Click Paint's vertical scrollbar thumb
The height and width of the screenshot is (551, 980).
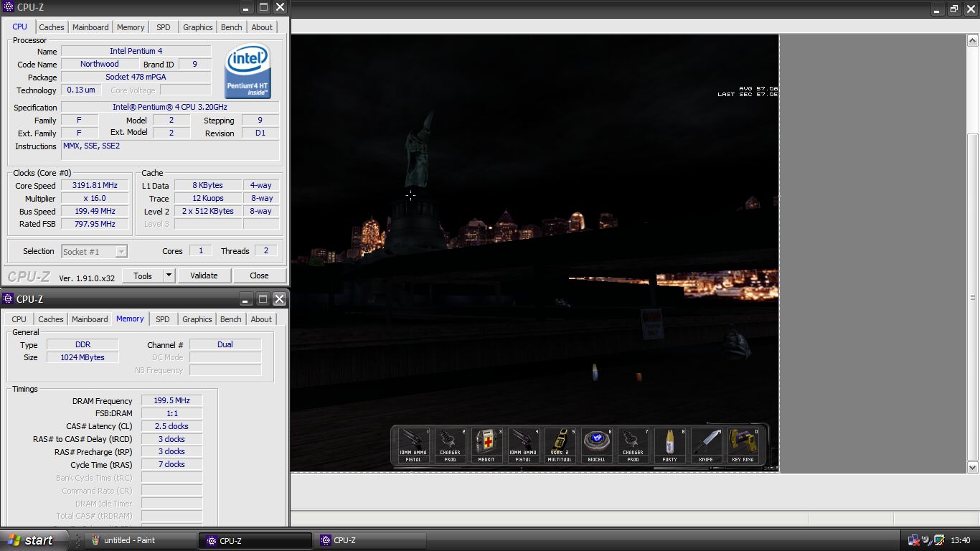click(x=973, y=297)
